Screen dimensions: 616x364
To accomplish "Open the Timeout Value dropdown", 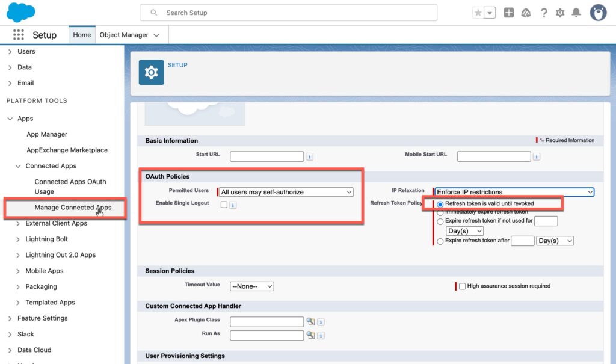I will pyautogui.click(x=252, y=286).
